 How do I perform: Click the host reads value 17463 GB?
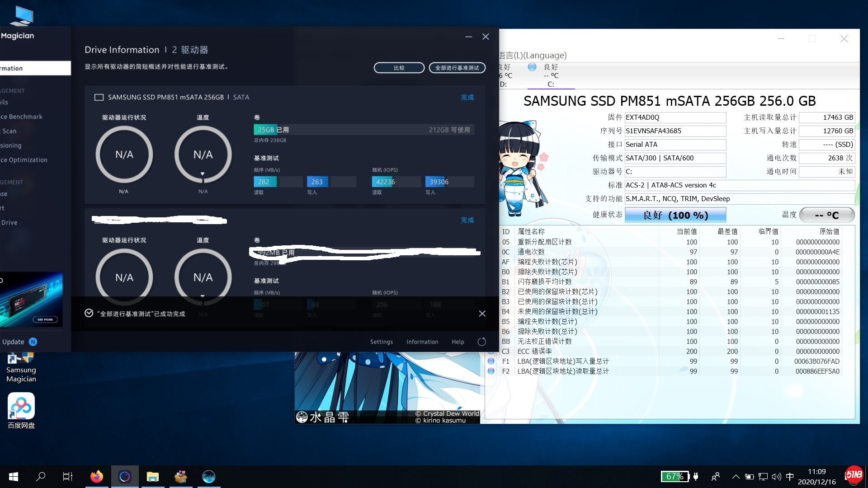[827, 117]
